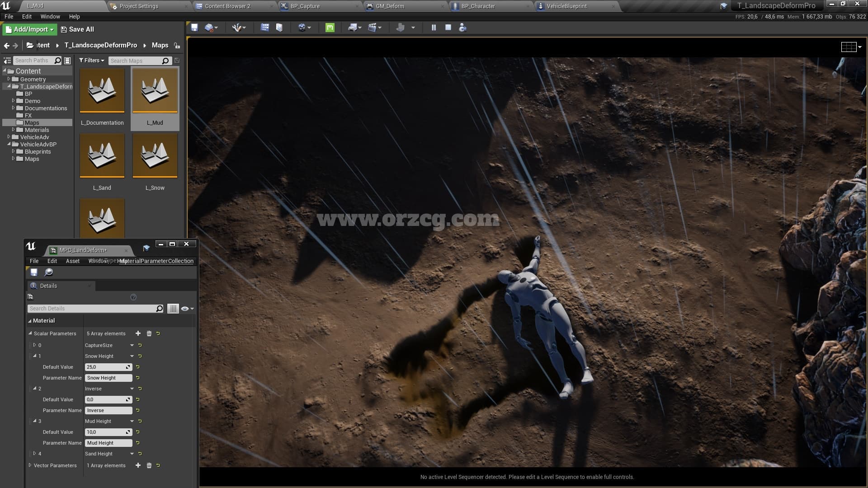Go forward in Content Browser history
Image resolution: width=868 pixels, height=488 pixels.
point(15,46)
